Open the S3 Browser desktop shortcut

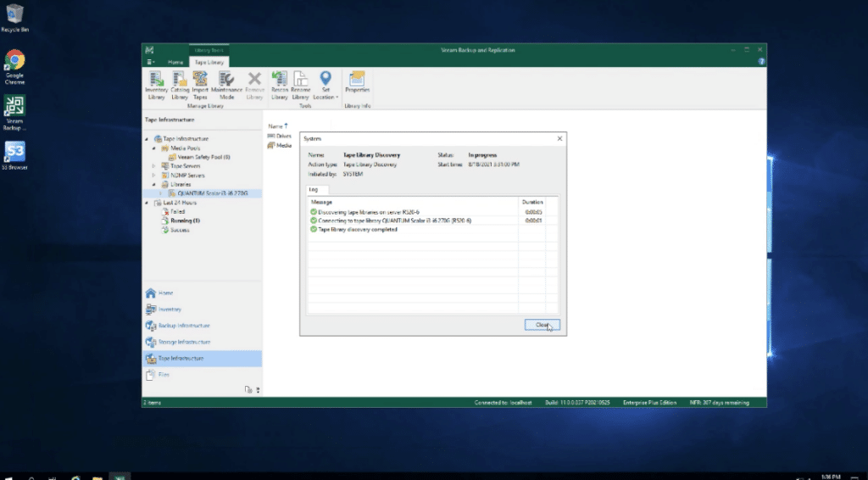(x=15, y=155)
